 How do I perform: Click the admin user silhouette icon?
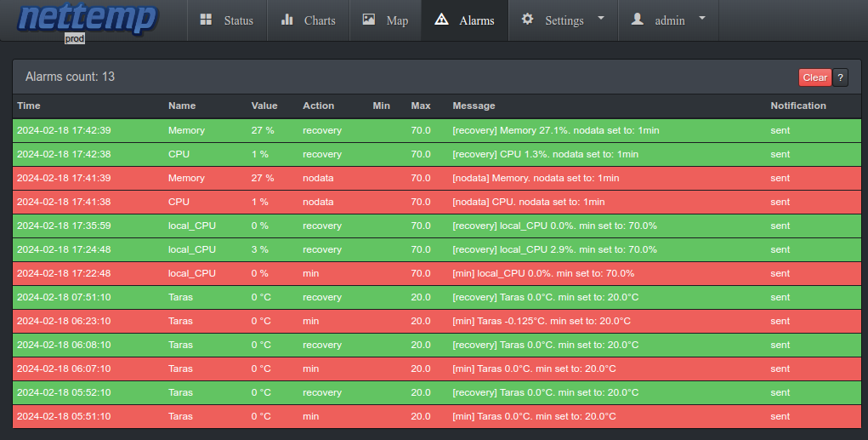[637, 20]
